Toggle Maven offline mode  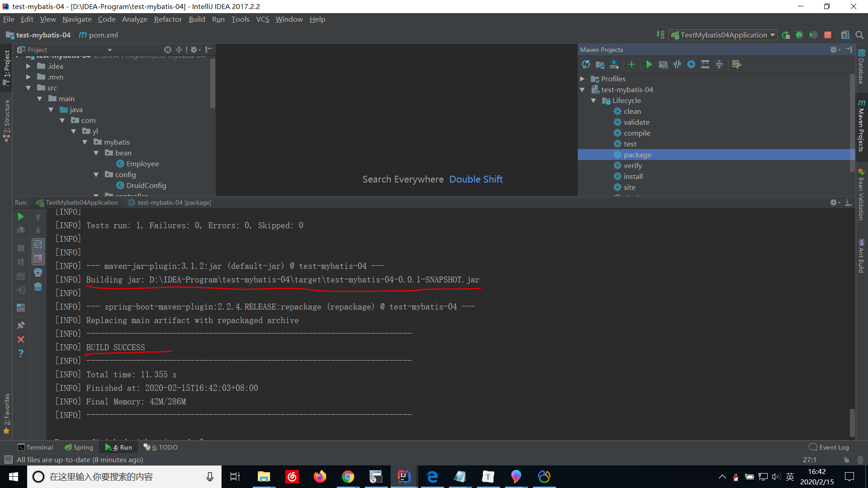pos(691,64)
